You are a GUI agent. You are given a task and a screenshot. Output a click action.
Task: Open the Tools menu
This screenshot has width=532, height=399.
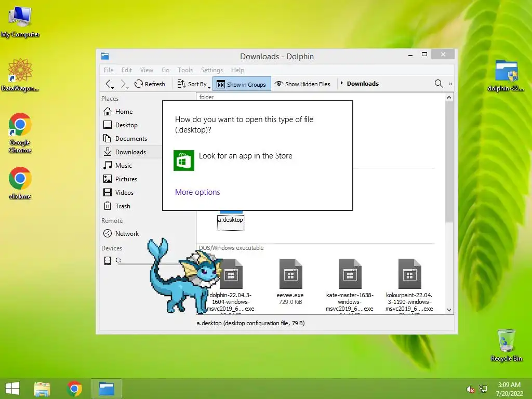(x=185, y=70)
